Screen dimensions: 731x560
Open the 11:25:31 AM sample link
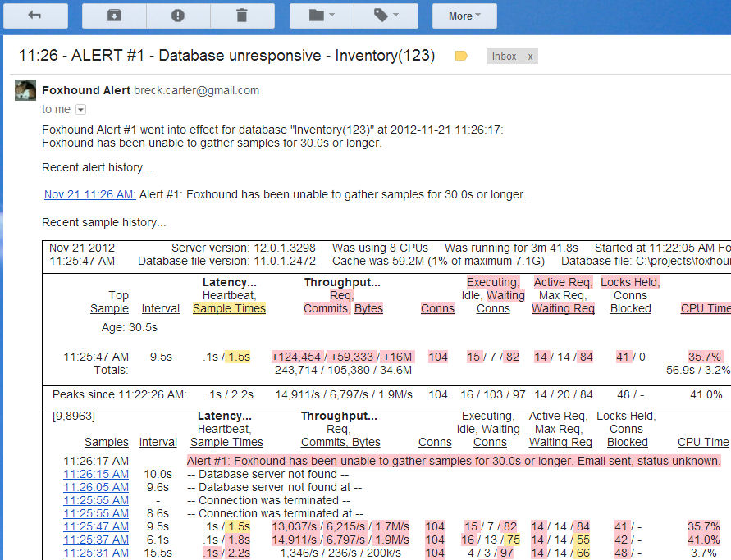point(96,553)
